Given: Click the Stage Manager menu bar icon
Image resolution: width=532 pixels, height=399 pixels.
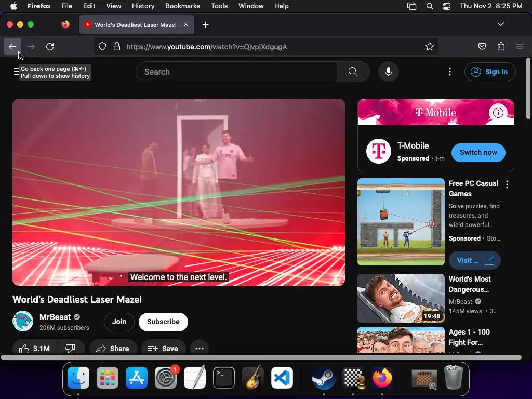Looking at the screenshot, I should point(411,6).
